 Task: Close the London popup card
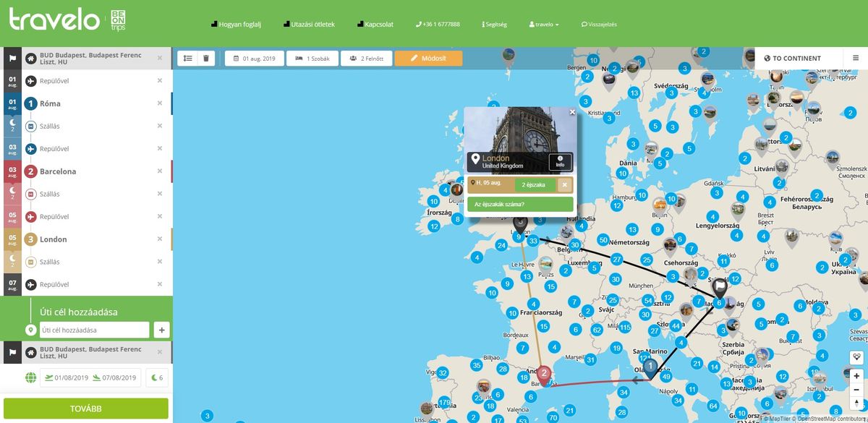click(x=572, y=112)
